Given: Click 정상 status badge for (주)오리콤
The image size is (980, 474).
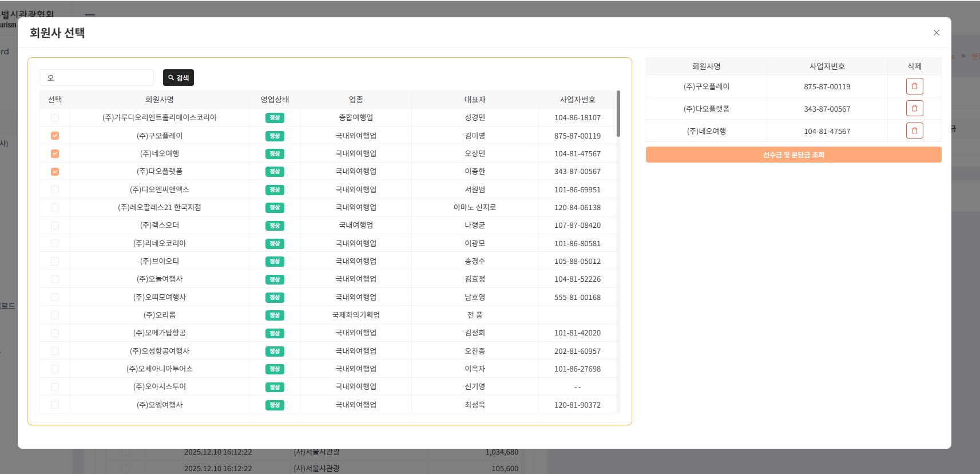Looking at the screenshot, I should (275, 315).
